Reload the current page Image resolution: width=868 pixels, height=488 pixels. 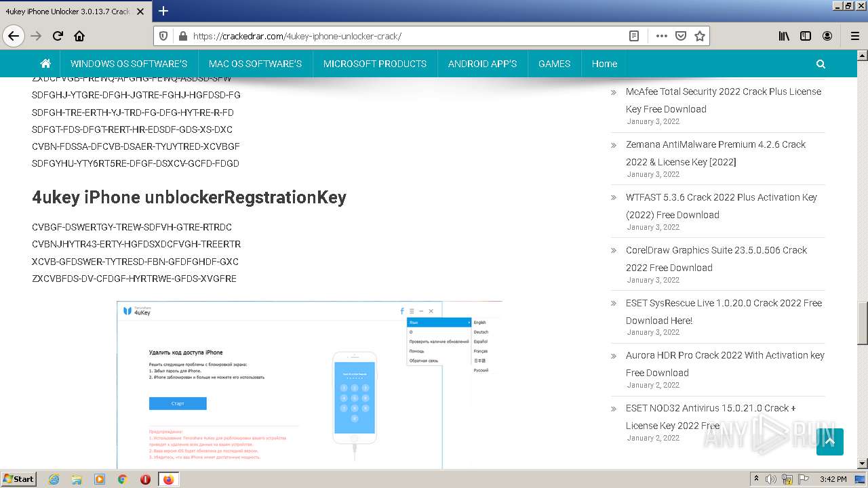pos(58,36)
